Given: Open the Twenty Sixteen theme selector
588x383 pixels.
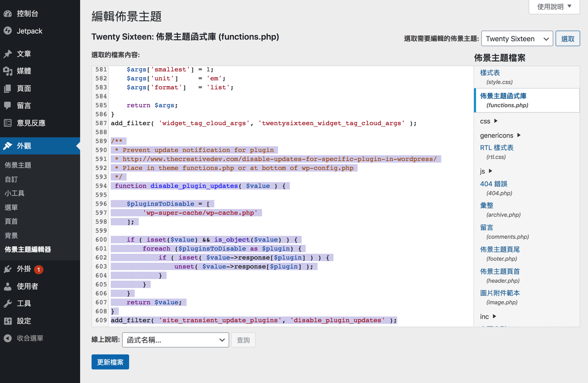Looking at the screenshot, I should [517, 39].
